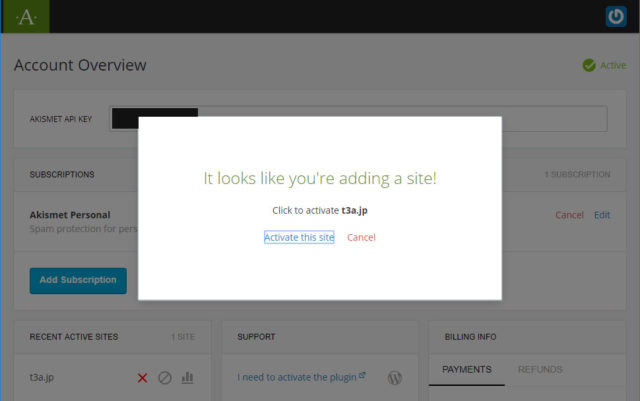Click the dialog title about adding a site

(x=320, y=178)
